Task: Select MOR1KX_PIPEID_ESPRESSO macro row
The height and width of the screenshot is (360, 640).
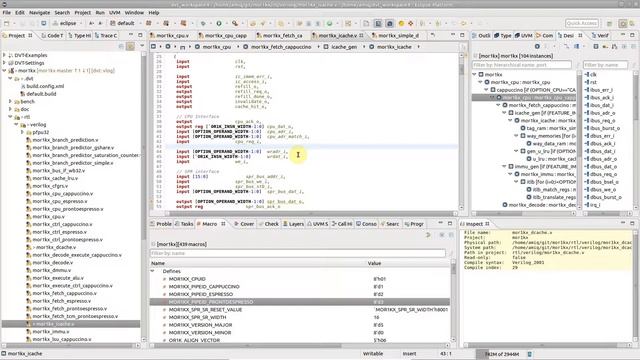Action: 300,294
